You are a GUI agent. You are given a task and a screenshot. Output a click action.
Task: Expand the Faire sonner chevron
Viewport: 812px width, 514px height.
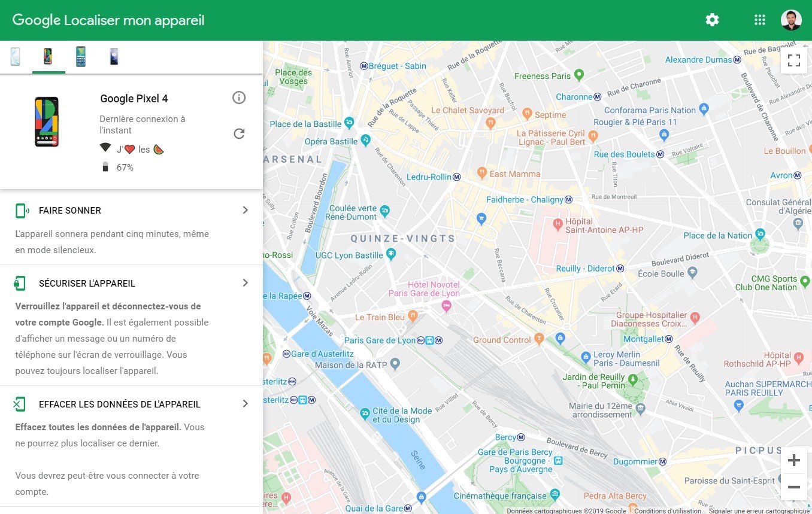[x=245, y=210]
